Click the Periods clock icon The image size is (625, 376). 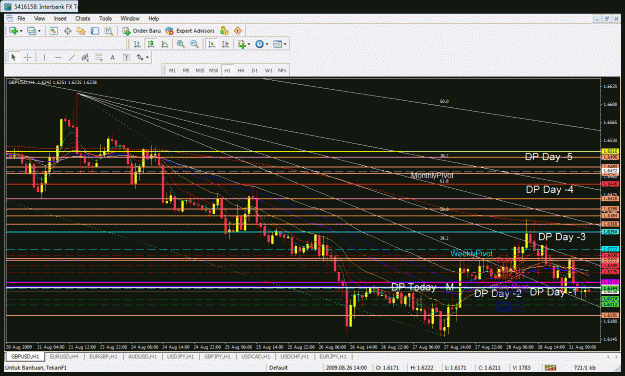coord(259,44)
